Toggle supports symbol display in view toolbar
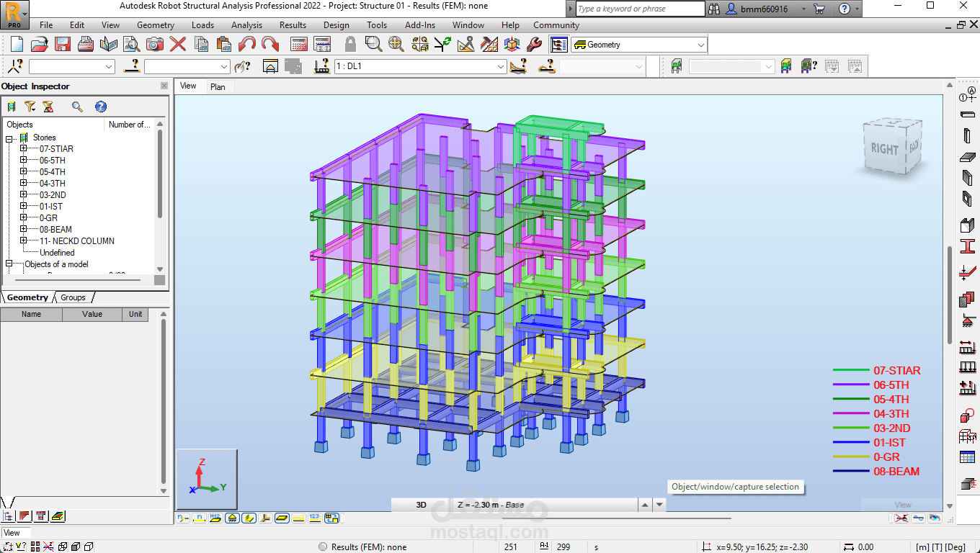 point(233,518)
